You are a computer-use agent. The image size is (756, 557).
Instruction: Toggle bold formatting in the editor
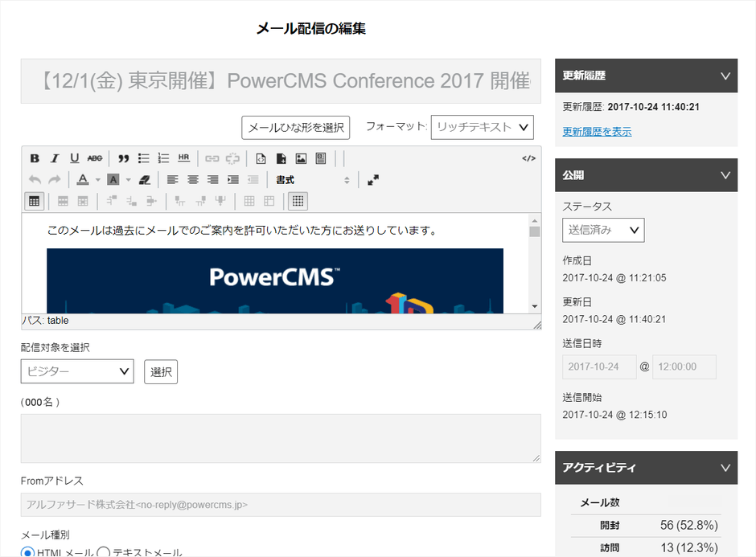coord(34,158)
